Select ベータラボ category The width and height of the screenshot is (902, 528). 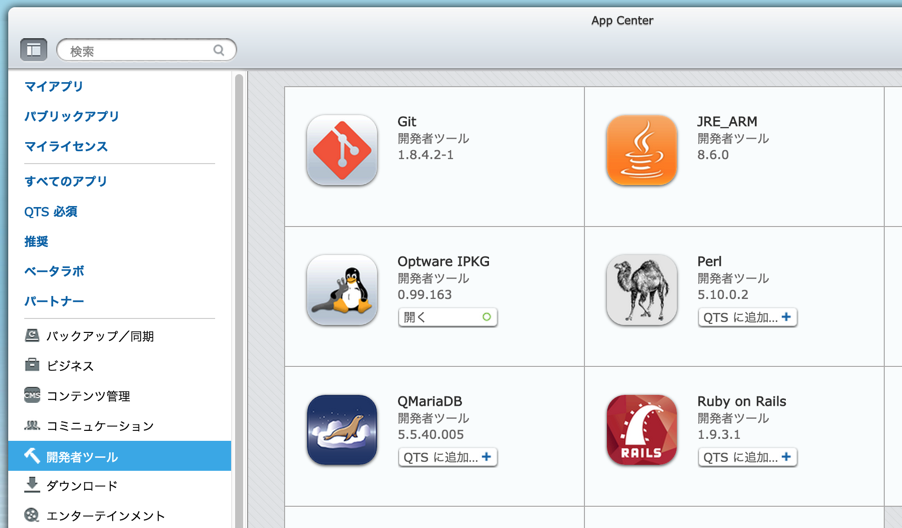click(54, 271)
